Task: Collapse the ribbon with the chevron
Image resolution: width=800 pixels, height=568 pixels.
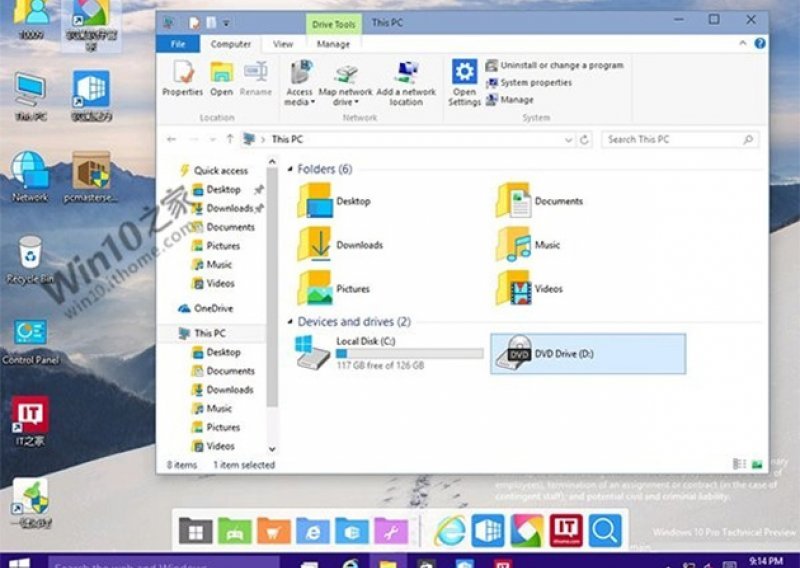Action: coord(743,44)
